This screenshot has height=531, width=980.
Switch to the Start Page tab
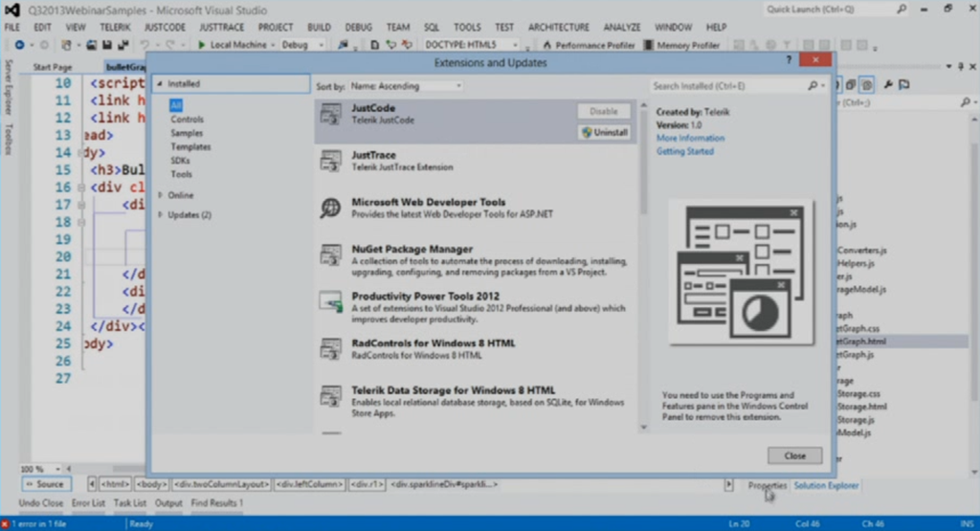coord(53,67)
